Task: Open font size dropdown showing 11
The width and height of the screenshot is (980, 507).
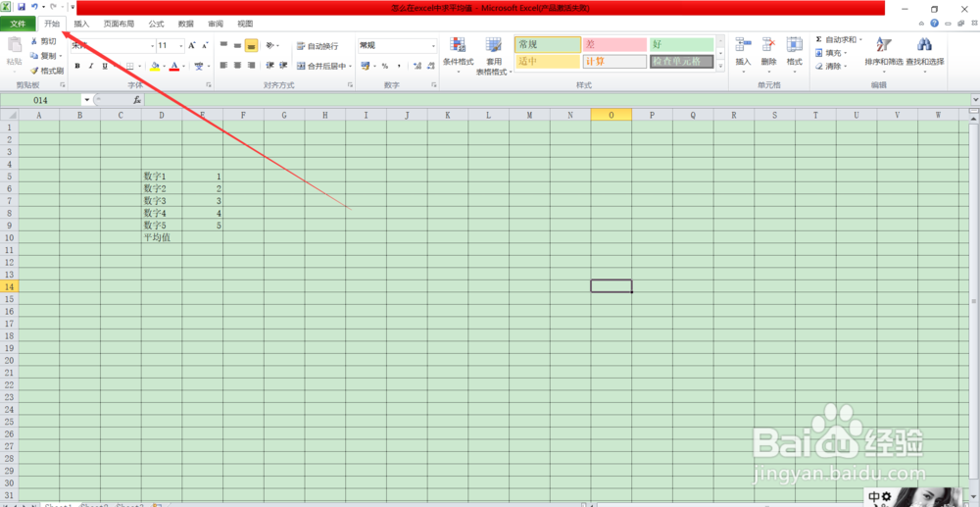Action: (182, 46)
